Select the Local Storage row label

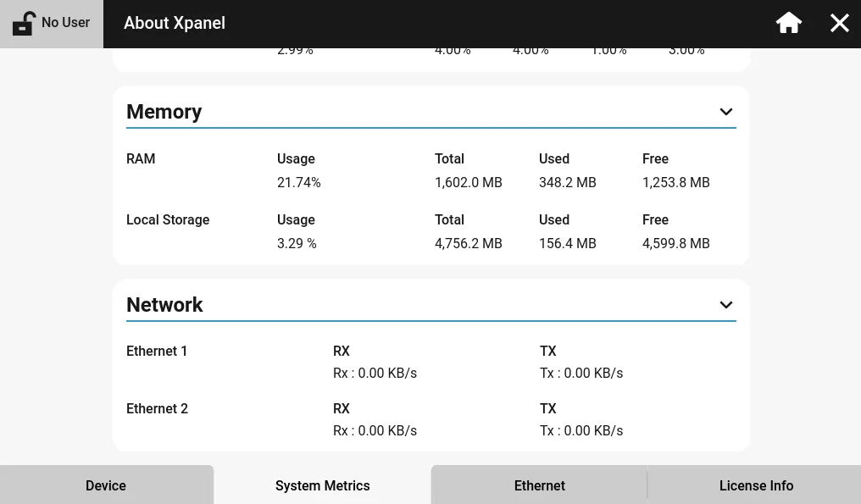click(168, 219)
